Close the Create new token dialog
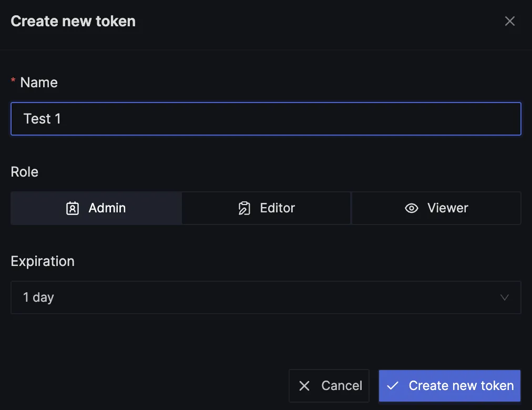The image size is (532, 410). point(509,21)
